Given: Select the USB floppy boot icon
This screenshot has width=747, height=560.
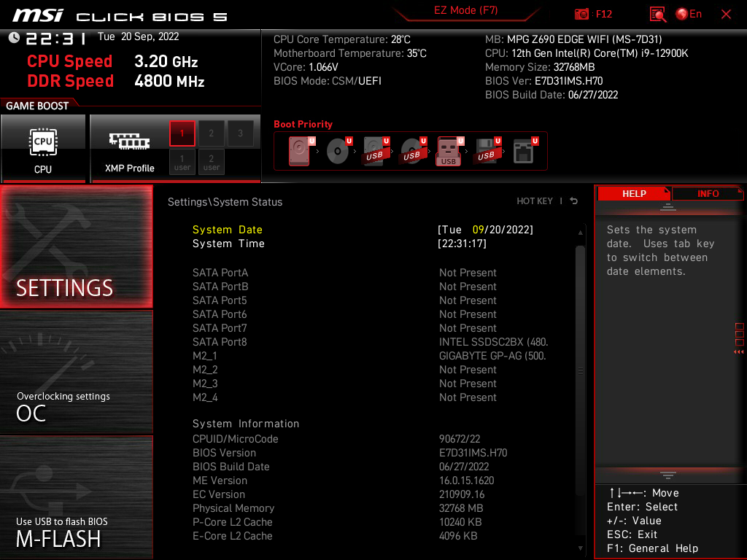Looking at the screenshot, I should (487, 151).
